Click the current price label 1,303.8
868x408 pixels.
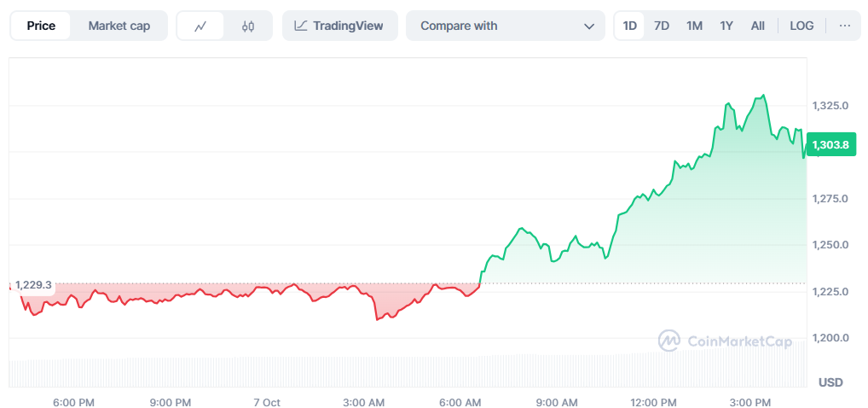coord(830,145)
